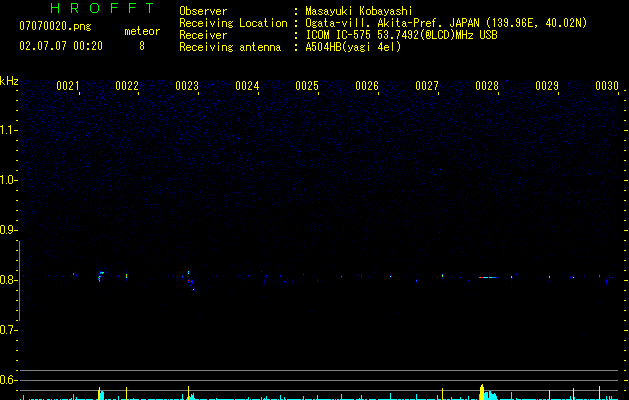
Task: Click the 1.0 kHz axis label
Action: pyautogui.click(x=8, y=180)
